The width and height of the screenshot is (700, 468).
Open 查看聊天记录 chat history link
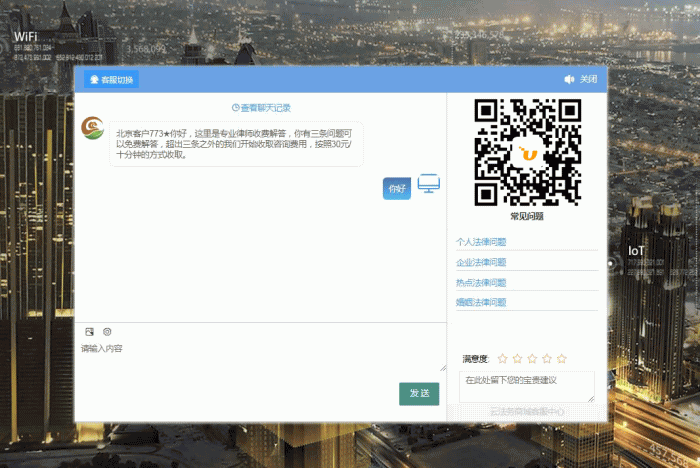pyautogui.click(x=261, y=108)
